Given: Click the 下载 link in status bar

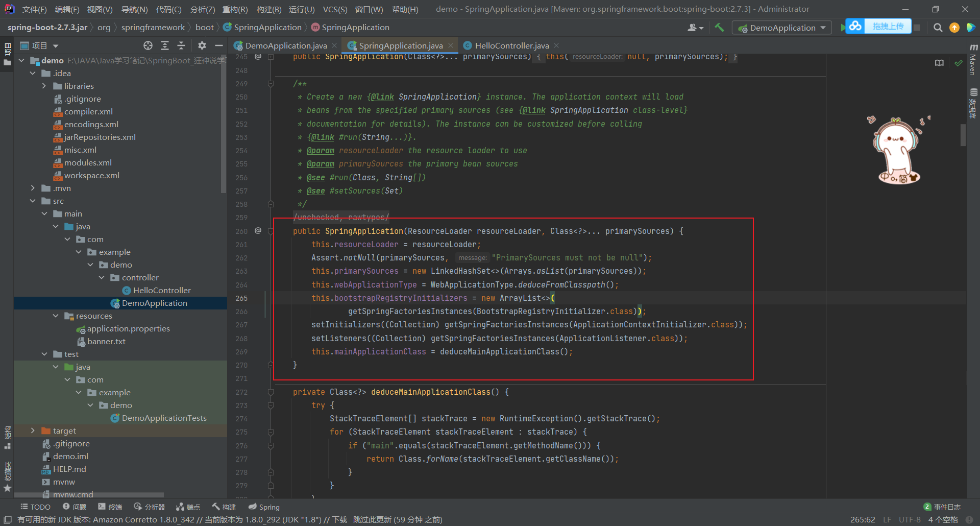Looking at the screenshot, I should [x=339, y=519].
